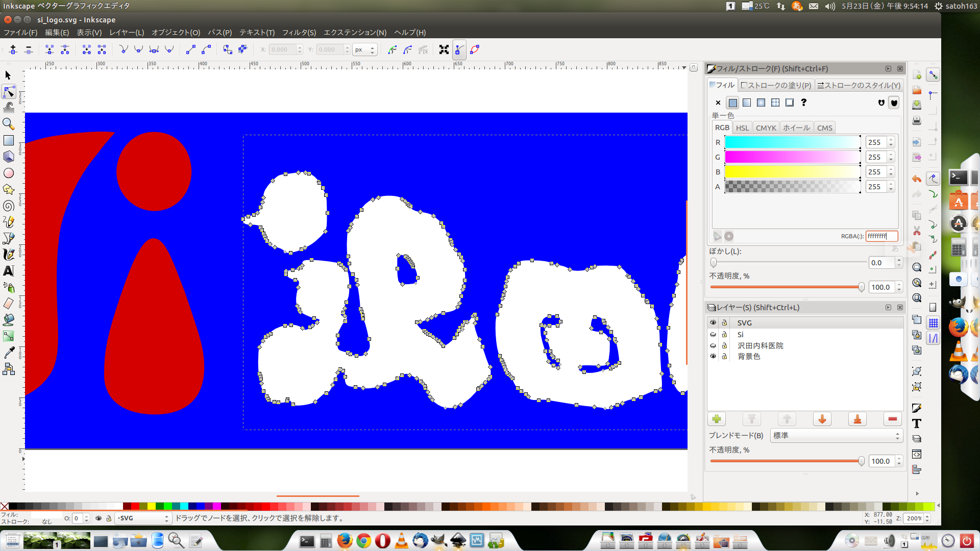Click Insert new nodes button
The image size is (980, 551).
click(x=13, y=49)
